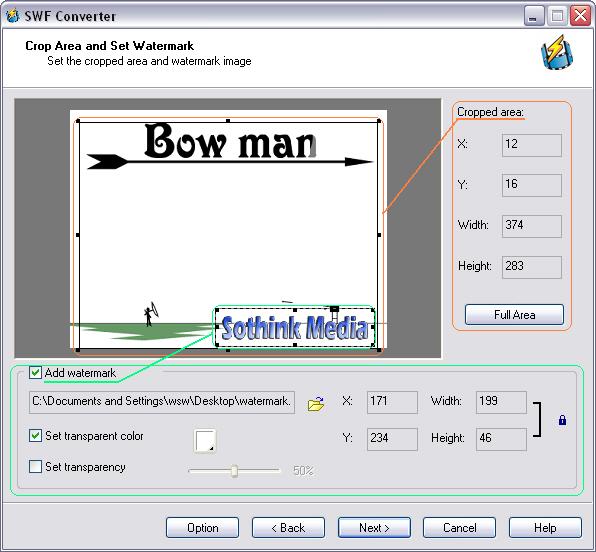Select the Sothink Media watermark in preview
Viewport: 596px width, 552px height.
coord(295,327)
